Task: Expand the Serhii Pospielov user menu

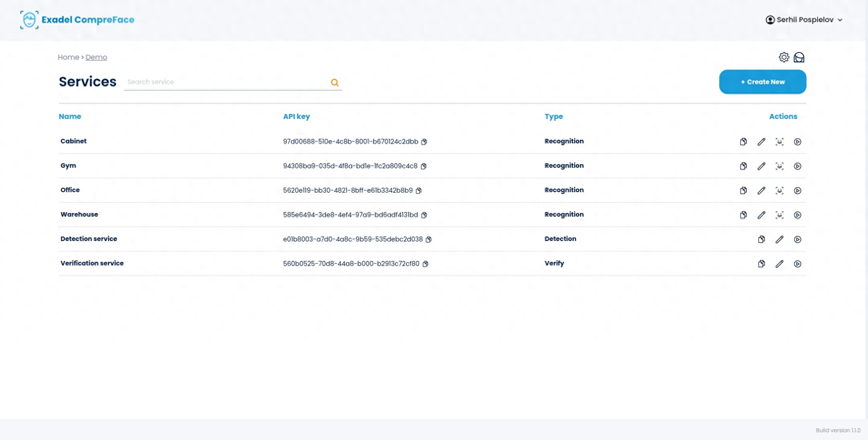Action: coord(804,20)
